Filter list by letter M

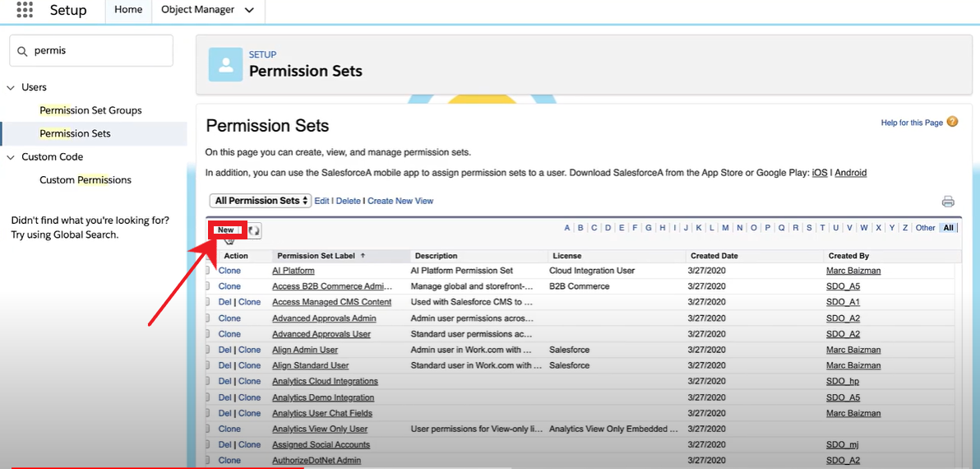[725, 228]
